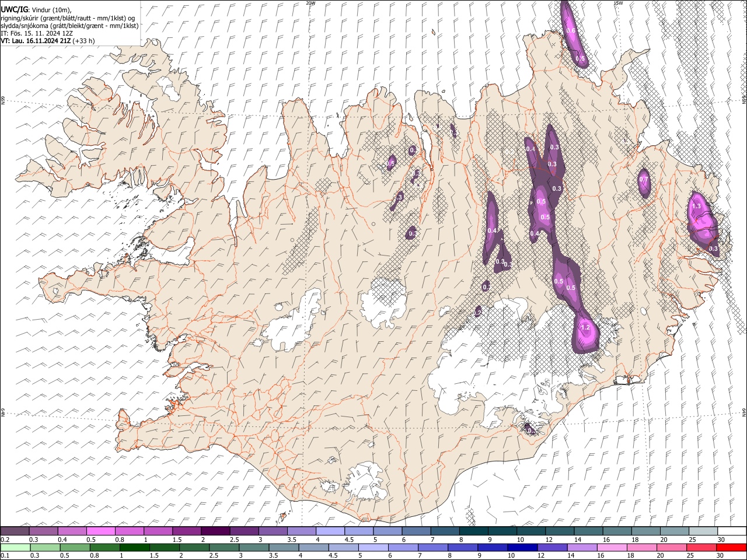The height and width of the screenshot is (560, 747).
Task: Click the '1.2' snowfall value on the map
Action: tap(587, 328)
